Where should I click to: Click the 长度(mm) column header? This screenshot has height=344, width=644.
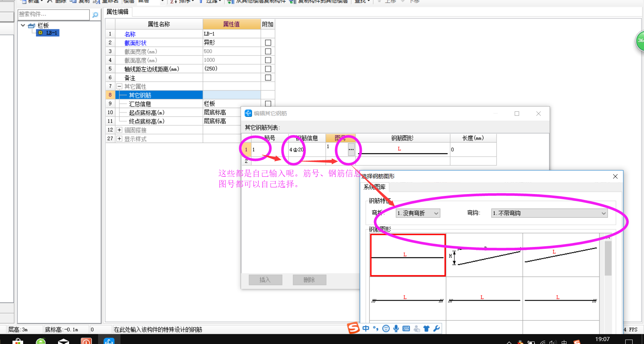[x=473, y=138]
